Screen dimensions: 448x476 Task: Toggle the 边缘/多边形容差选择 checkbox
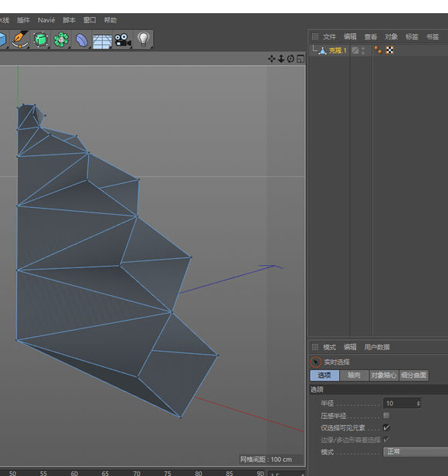click(x=386, y=440)
